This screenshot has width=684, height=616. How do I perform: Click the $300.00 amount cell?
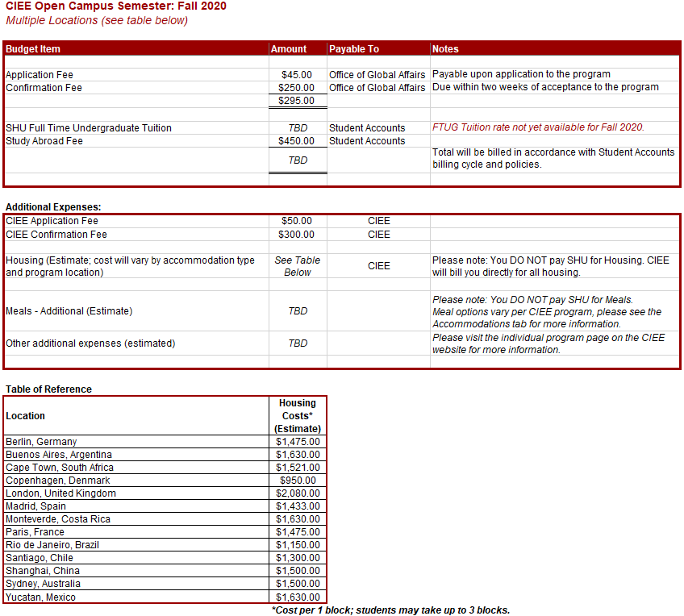(296, 235)
